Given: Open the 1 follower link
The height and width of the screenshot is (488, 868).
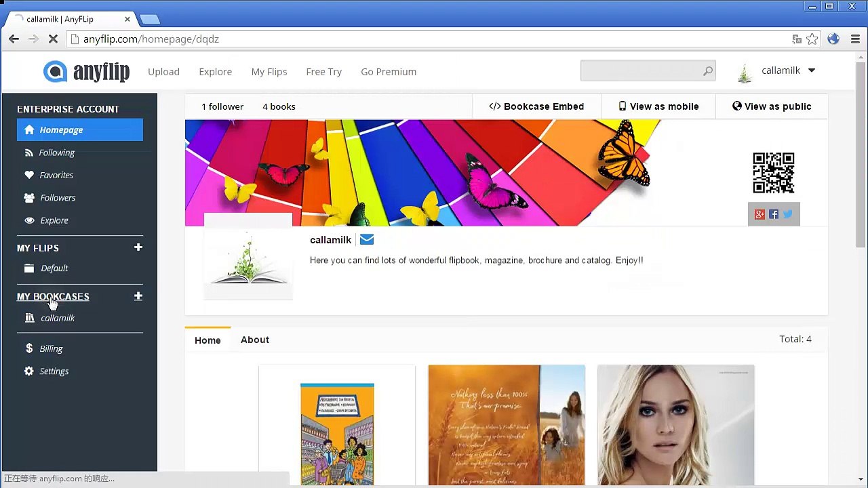Looking at the screenshot, I should point(222,106).
